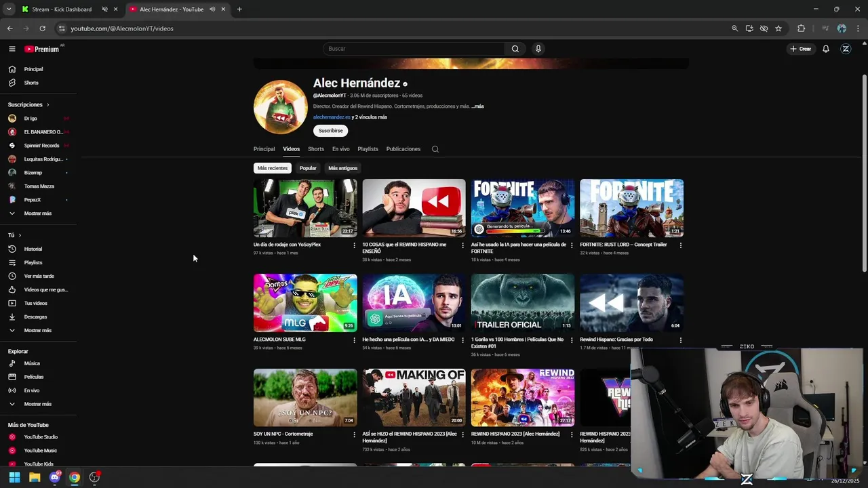Viewport: 868px width, 488px height.
Task: Open options for Un día de rodaje video
Action: (x=354, y=245)
